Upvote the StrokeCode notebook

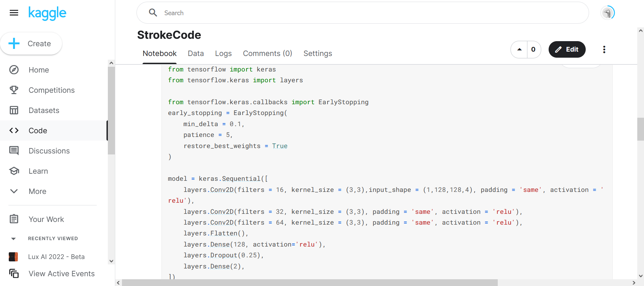pyautogui.click(x=519, y=50)
